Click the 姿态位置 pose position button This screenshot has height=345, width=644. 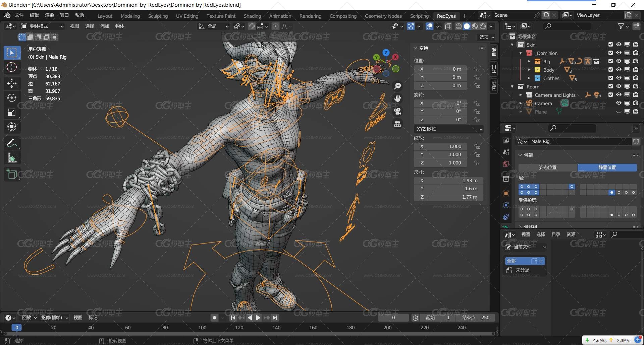pos(548,167)
